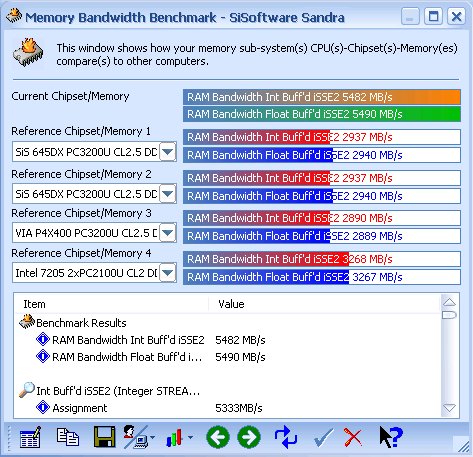
Task: Click the blue Refresh arrows icon
Action: click(286, 437)
